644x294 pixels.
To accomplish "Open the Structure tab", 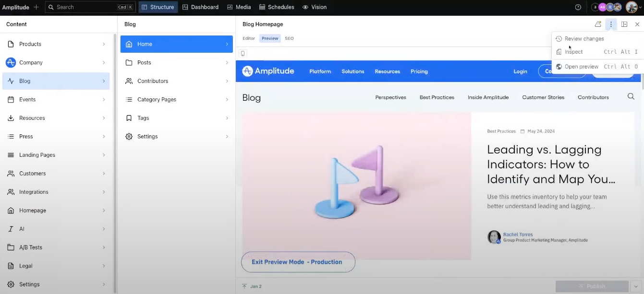I will click(x=158, y=7).
